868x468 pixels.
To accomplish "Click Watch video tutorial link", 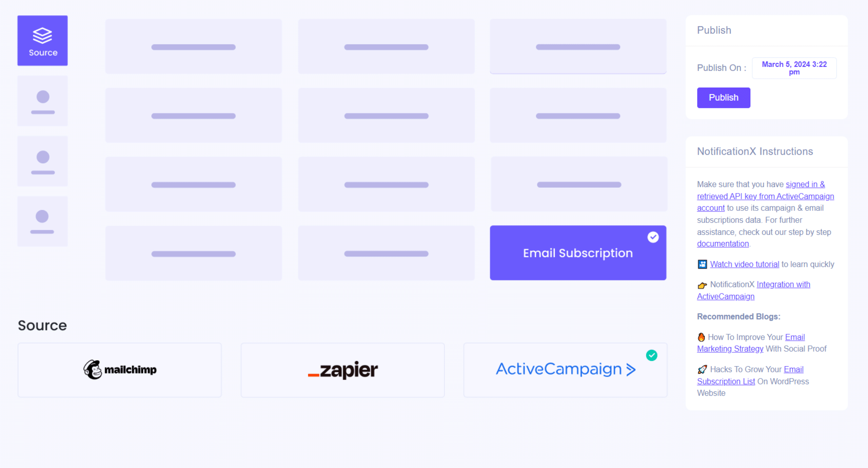I will (x=744, y=264).
